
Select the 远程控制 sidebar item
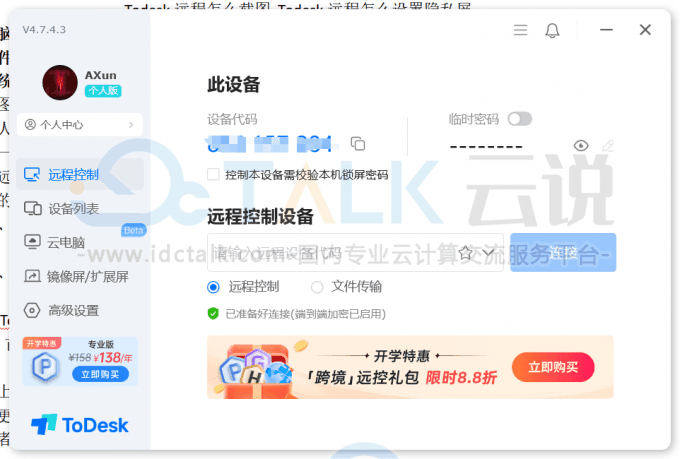[x=80, y=174]
